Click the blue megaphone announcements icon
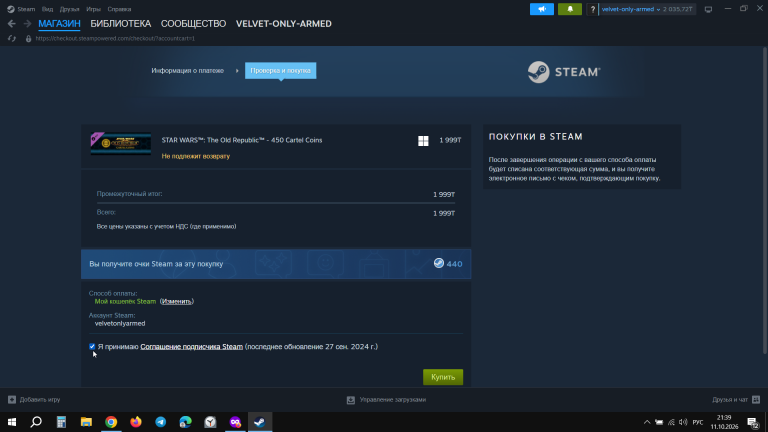 point(542,9)
